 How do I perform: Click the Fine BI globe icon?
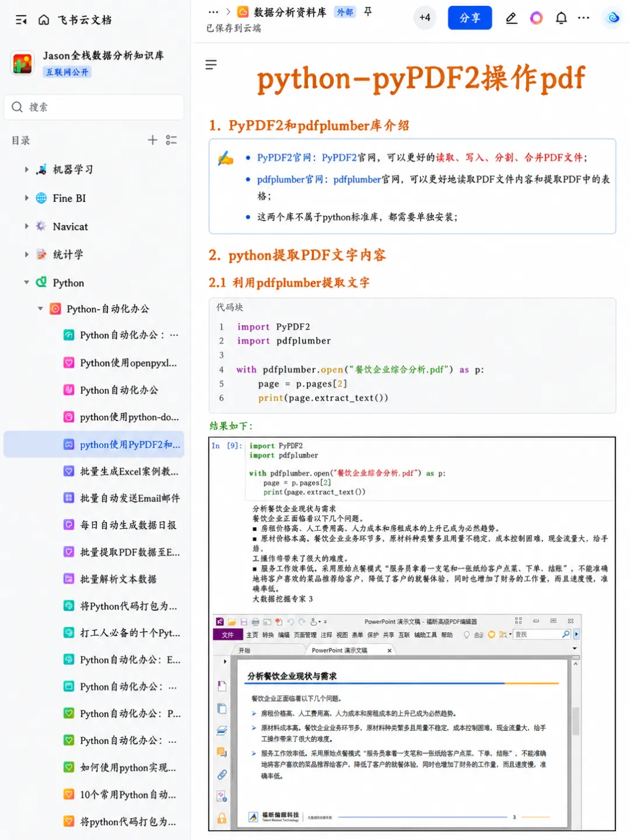[41, 198]
